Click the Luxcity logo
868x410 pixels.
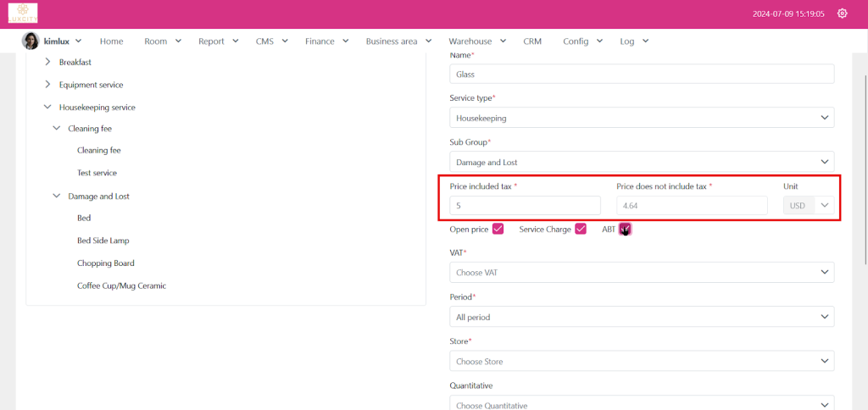coord(23,14)
